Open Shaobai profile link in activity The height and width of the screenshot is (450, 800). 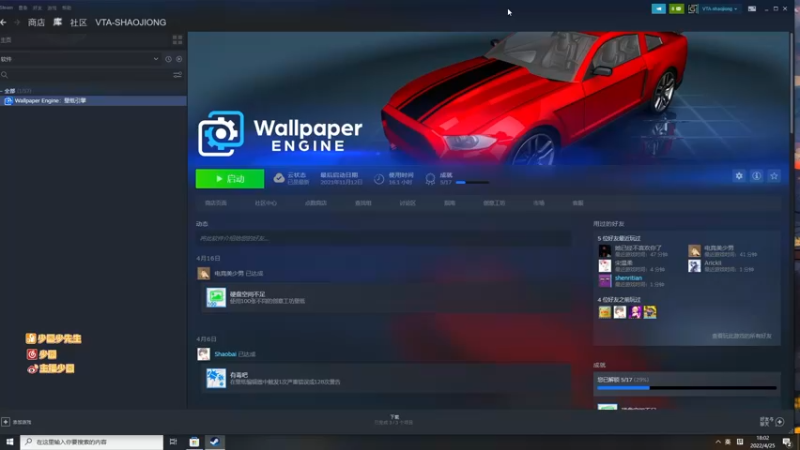point(225,354)
